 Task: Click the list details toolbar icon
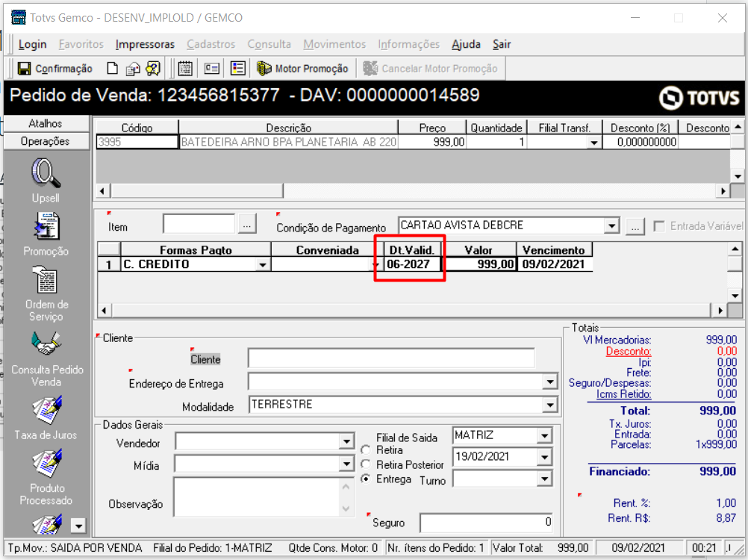237,69
